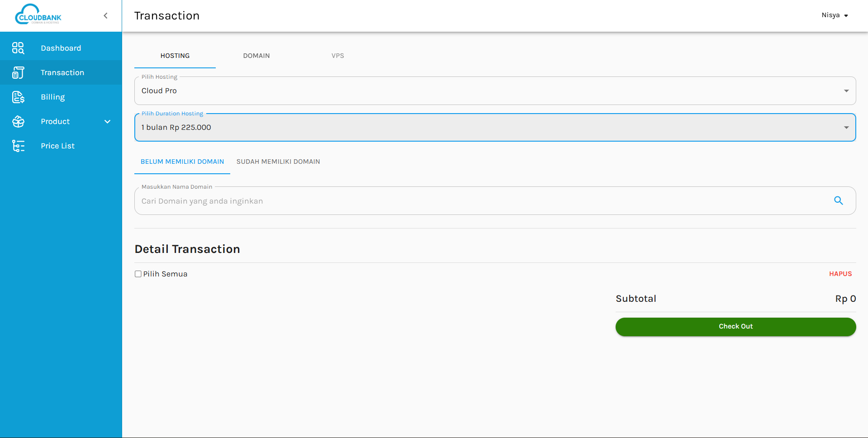Image resolution: width=868 pixels, height=438 pixels.
Task: Open the Pilih Hosting dropdown
Action: [494, 91]
